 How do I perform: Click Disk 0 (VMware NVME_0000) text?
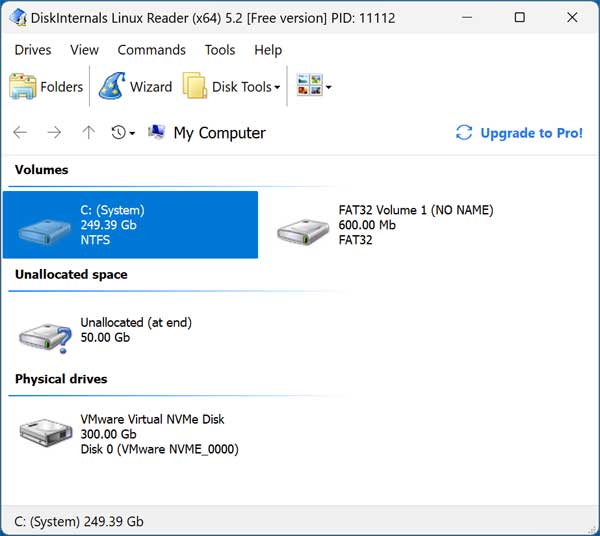point(160,449)
